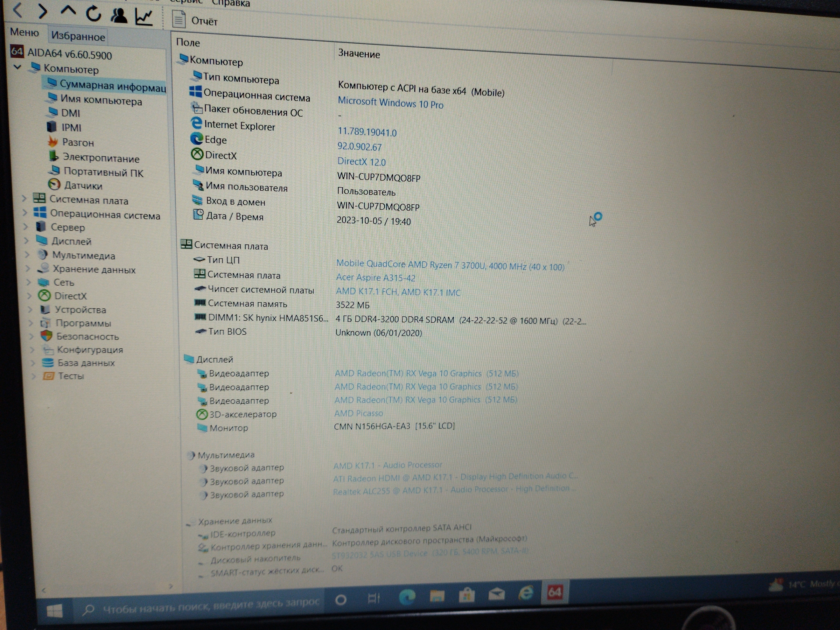Refresh the page with the Refresh icon

[93, 14]
